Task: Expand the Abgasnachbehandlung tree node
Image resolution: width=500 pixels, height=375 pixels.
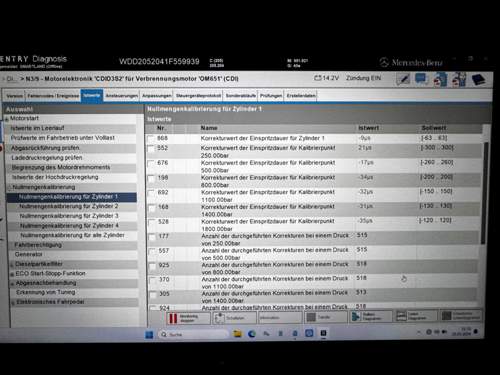Action: tap(12, 284)
